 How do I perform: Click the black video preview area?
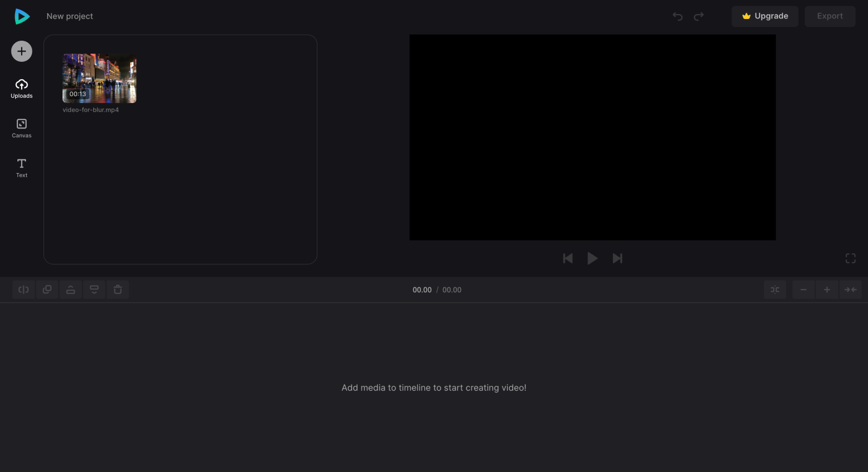pos(592,137)
